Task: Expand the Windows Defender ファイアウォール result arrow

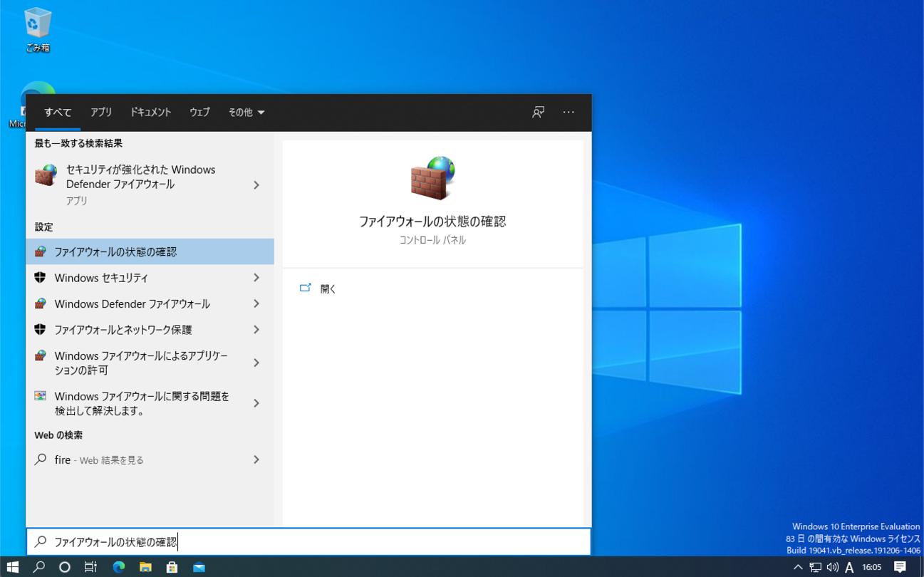Action: 256,304
